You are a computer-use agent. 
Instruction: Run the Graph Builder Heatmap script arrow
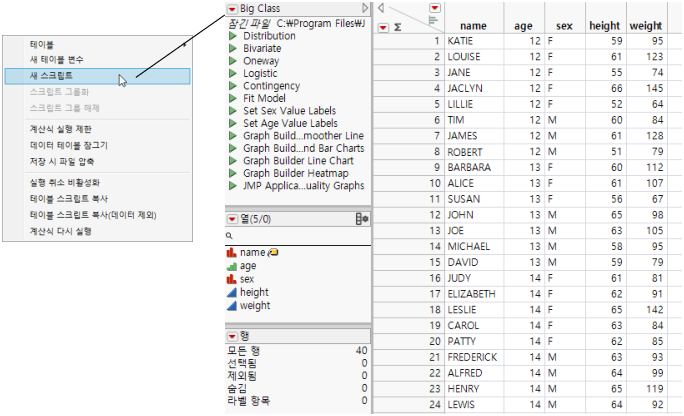(x=232, y=172)
